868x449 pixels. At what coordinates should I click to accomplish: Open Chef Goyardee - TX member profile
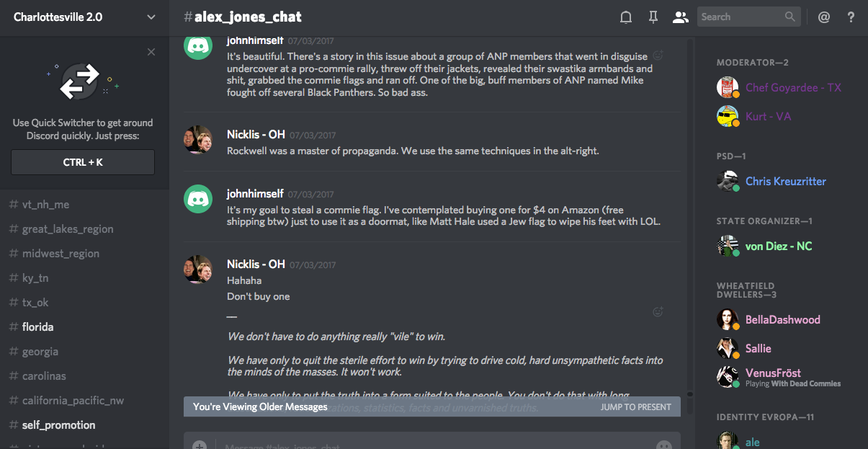793,88
